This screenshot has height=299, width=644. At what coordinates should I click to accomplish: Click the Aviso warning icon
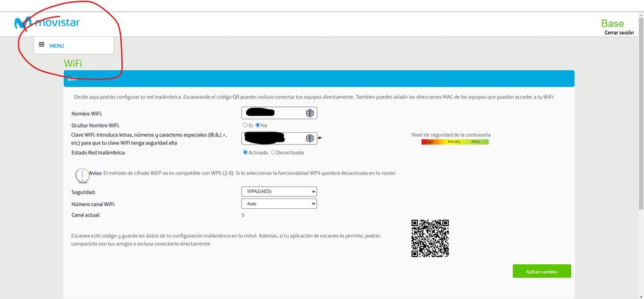tap(82, 175)
